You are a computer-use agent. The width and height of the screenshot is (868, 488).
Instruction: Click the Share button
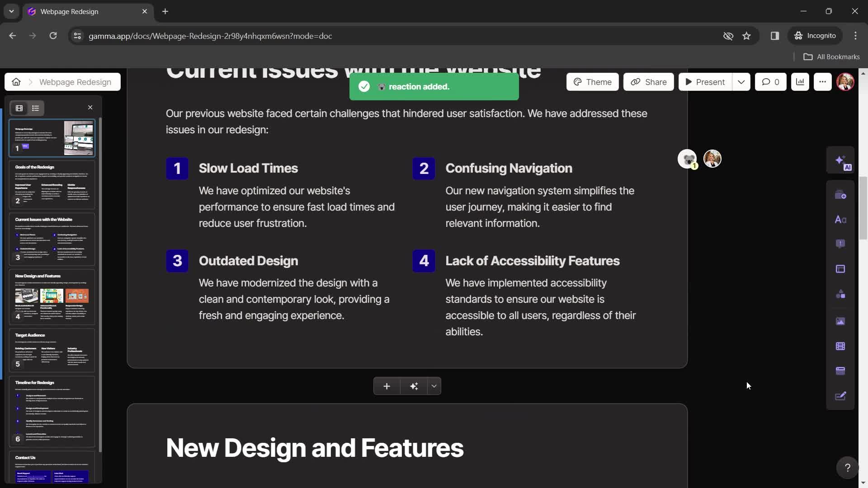tap(649, 81)
